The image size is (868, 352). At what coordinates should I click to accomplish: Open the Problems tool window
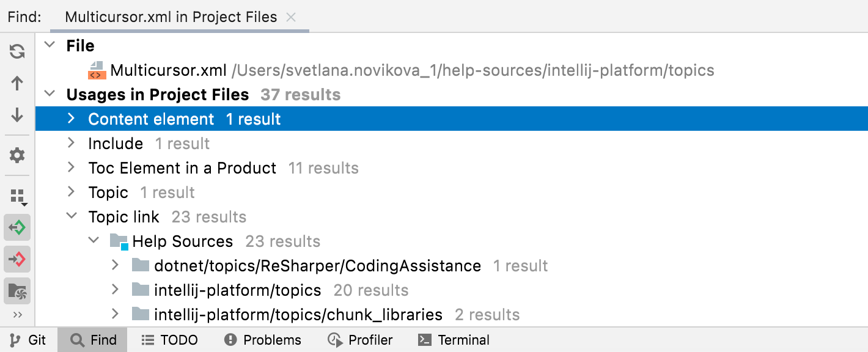(x=263, y=340)
